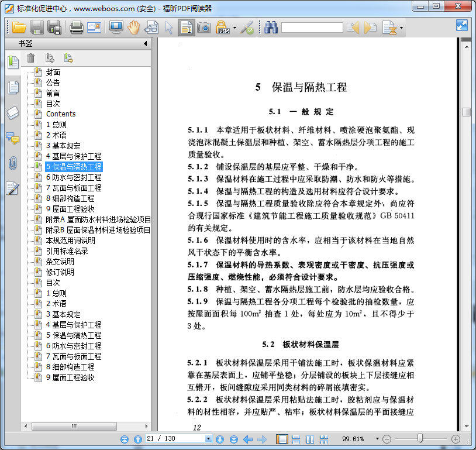Click the search options page icon
The image size is (476, 450).
(389, 28)
